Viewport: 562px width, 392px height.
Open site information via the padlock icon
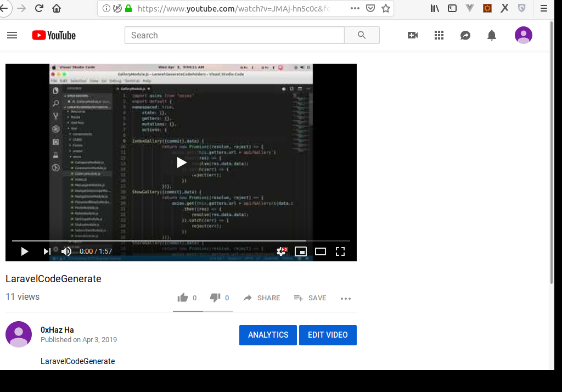(x=127, y=8)
